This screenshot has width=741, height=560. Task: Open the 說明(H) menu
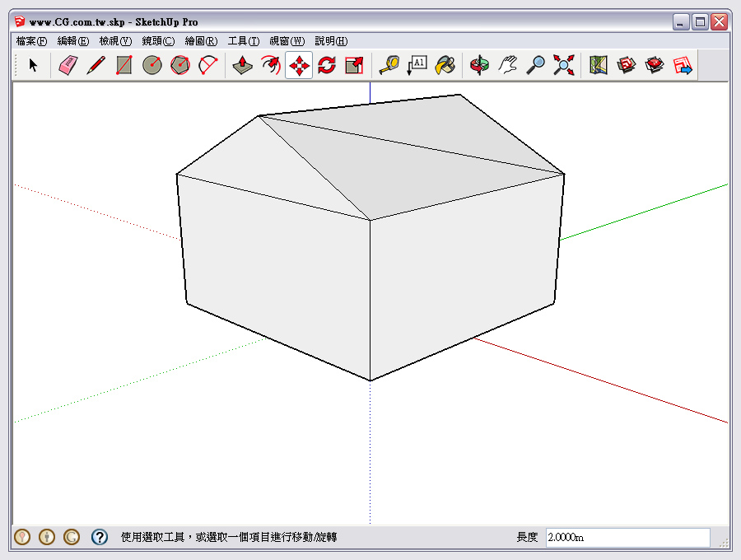pos(331,41)
